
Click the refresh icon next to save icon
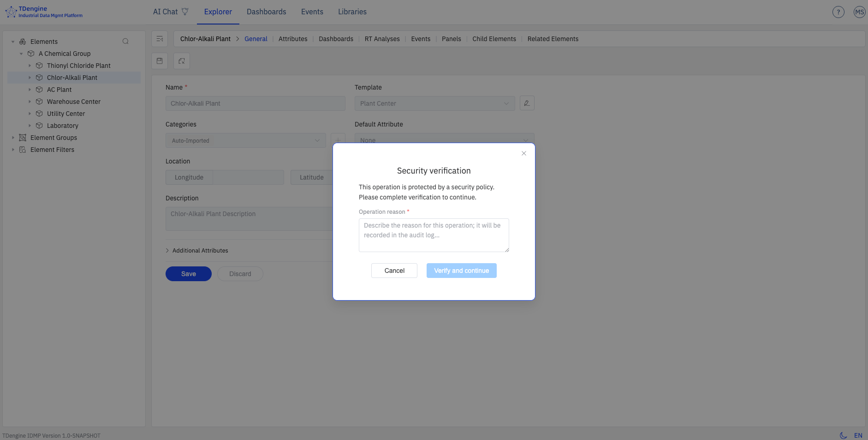click(x=182, y=61)
